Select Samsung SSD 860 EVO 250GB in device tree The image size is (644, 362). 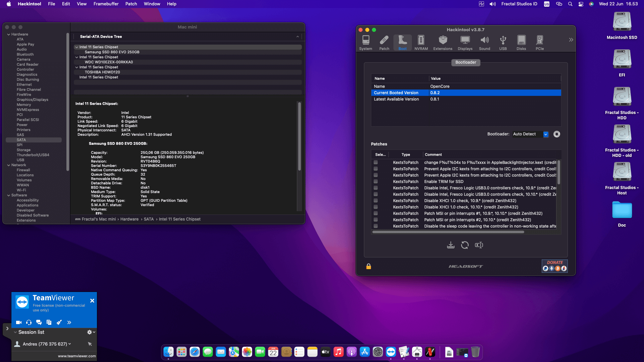112,52
